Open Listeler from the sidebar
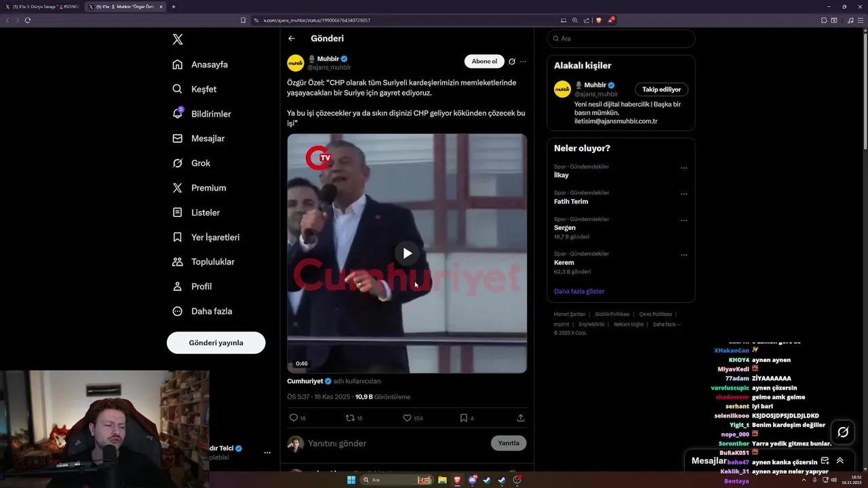The height and width of the screenshot is (488, 868). [x=196, y=212]
